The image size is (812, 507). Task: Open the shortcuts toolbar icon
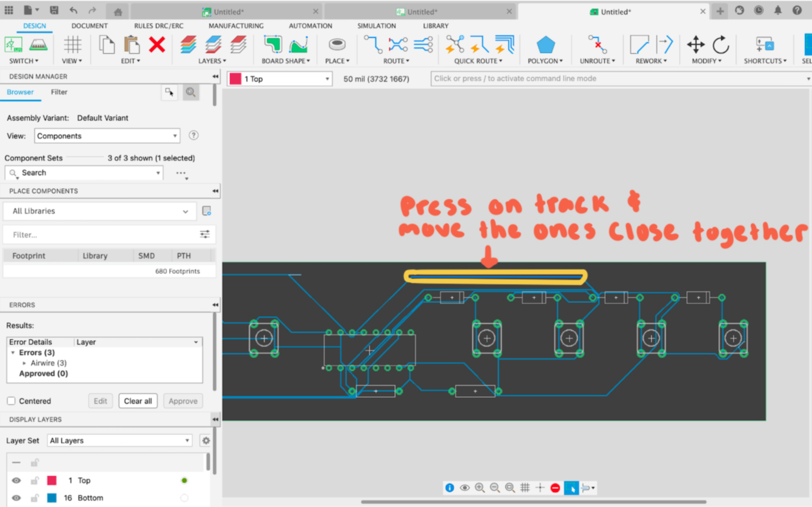tap(765, 45)
